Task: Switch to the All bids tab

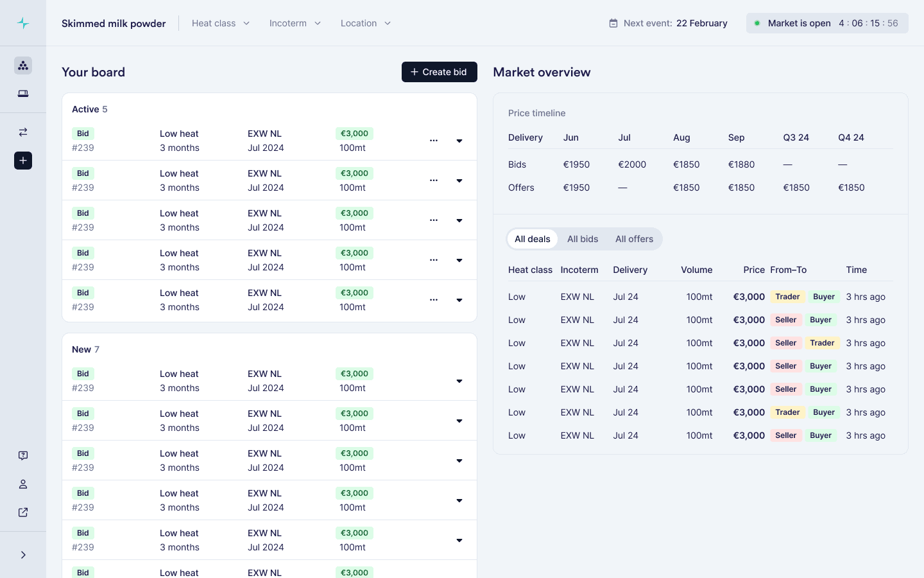Action: [x=583, y=239]
